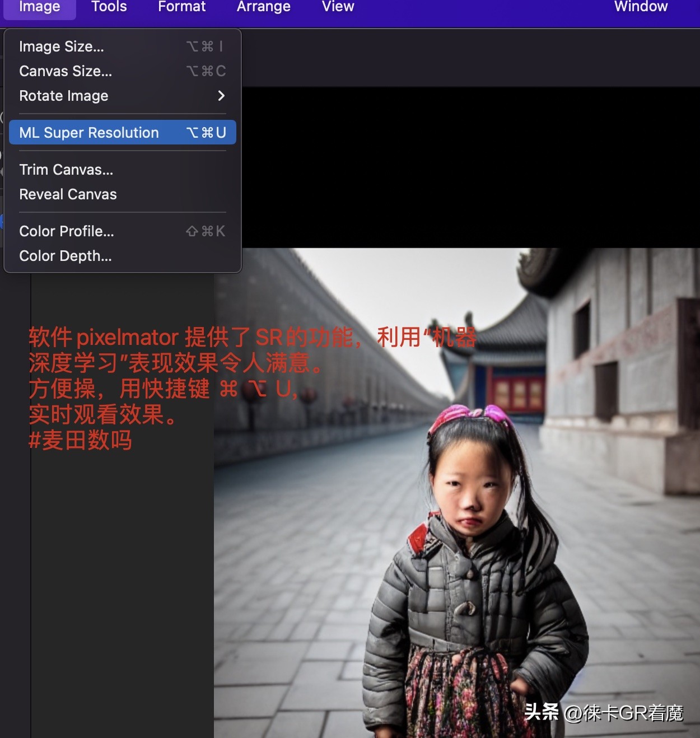This screenshot has width=700, height=738.
Task: Click the Rotate Image submenu chevron
Action: pos(221,96)
